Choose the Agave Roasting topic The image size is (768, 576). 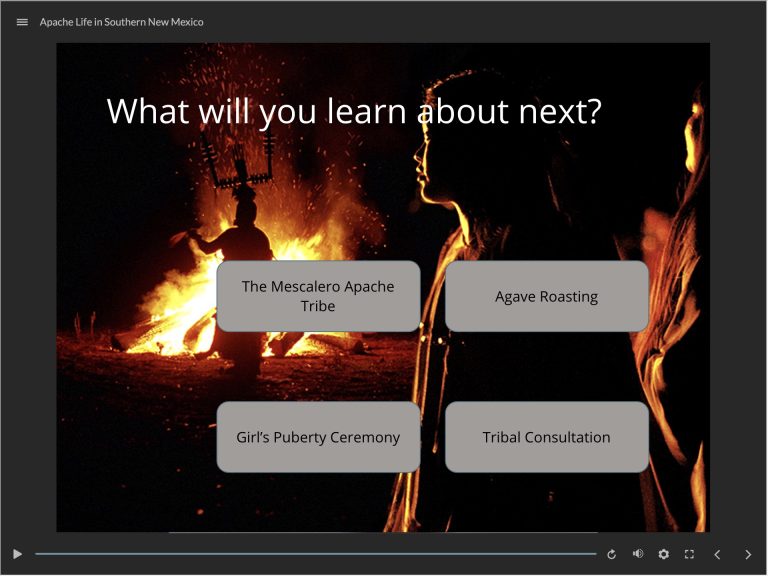pos(546,296)
